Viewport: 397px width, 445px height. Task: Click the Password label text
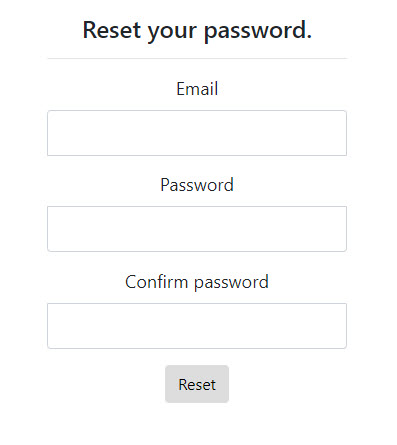[x=197, y=185]
